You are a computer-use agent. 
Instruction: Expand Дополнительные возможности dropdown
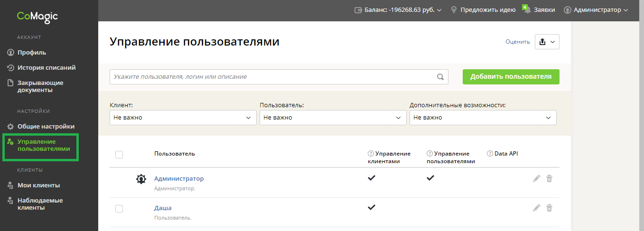point(483,118)
